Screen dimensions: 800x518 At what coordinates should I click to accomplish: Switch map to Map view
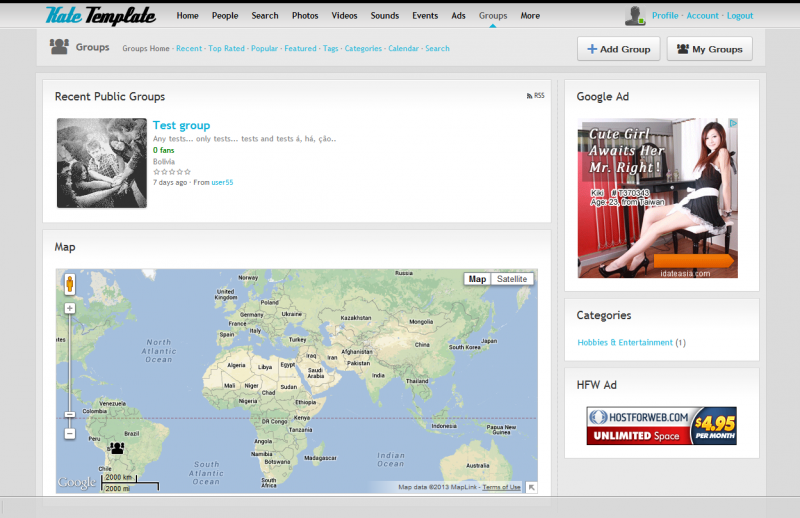(477, 279)
